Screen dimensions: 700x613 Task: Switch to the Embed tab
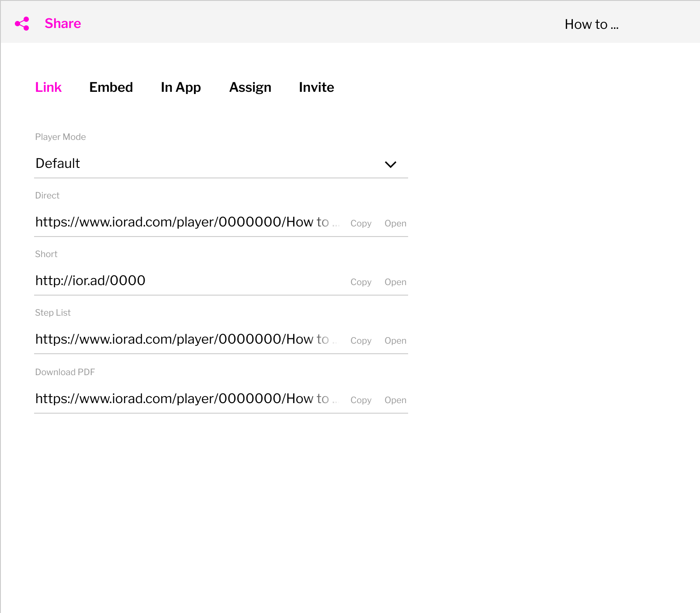(x=111, y=87)
